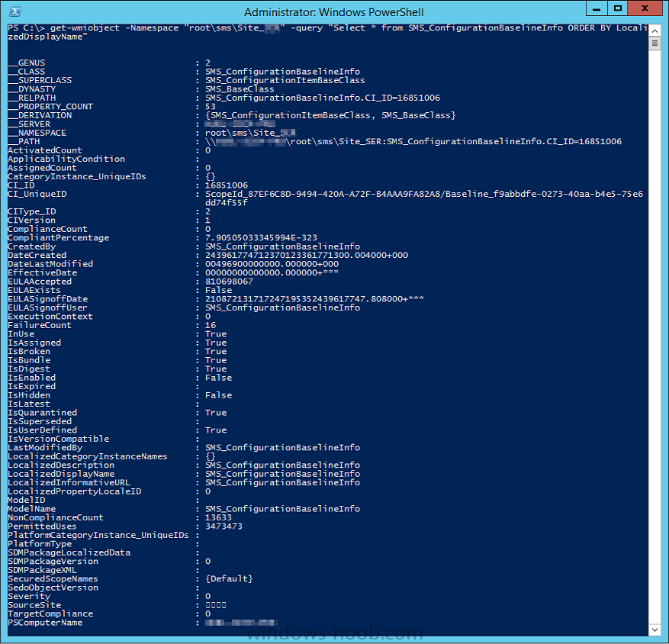Click the IsQuarantined value True
The image size is (669, 644).
tap(216, 413)
